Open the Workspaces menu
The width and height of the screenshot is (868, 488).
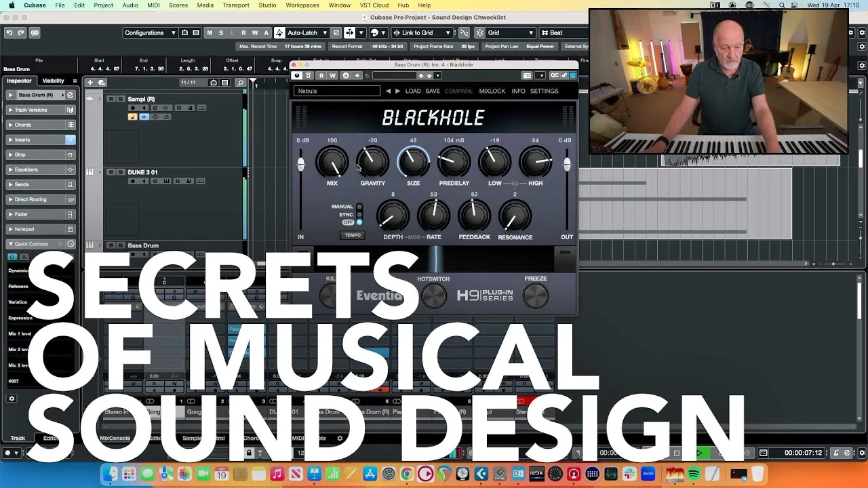[302, 5]
